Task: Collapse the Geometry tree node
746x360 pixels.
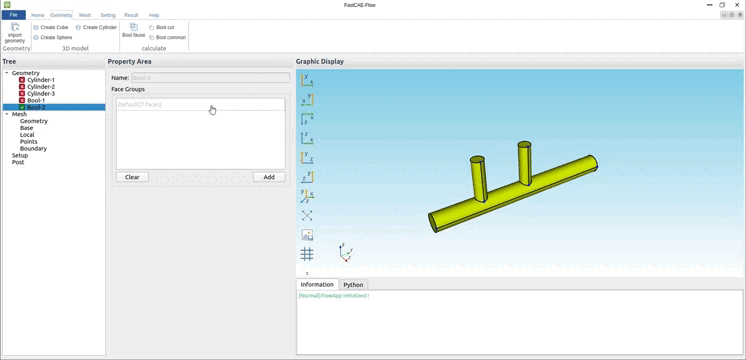Action: tap(7, 73)
